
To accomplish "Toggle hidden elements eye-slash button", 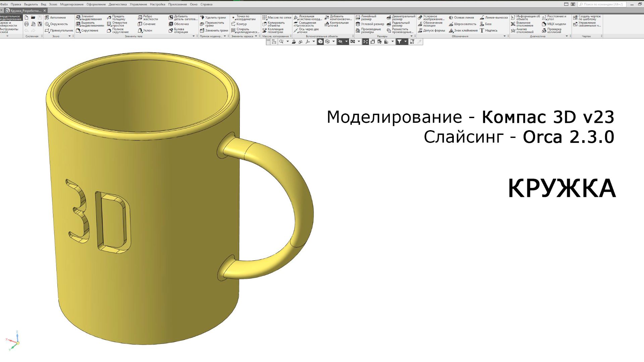I will 340,42.
